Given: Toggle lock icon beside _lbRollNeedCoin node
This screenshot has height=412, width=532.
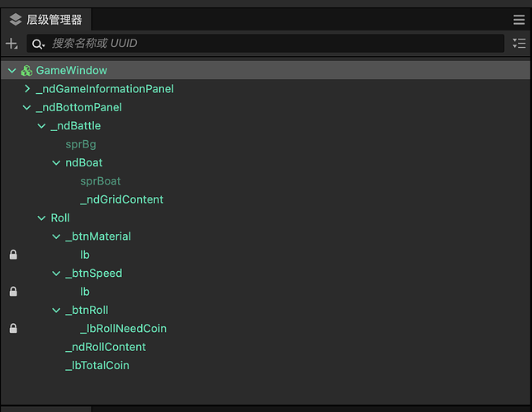Looking at the screenshot, I should click(x=12, y=329).
